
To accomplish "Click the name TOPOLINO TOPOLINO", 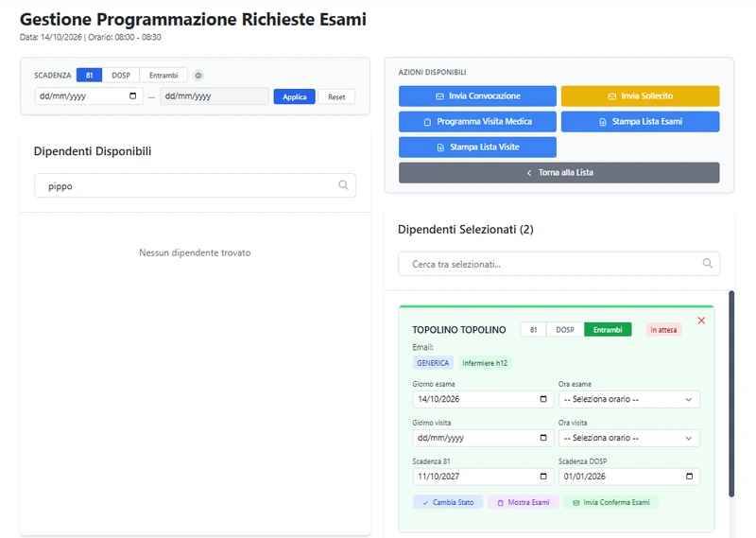I will [x=459, y=330].
